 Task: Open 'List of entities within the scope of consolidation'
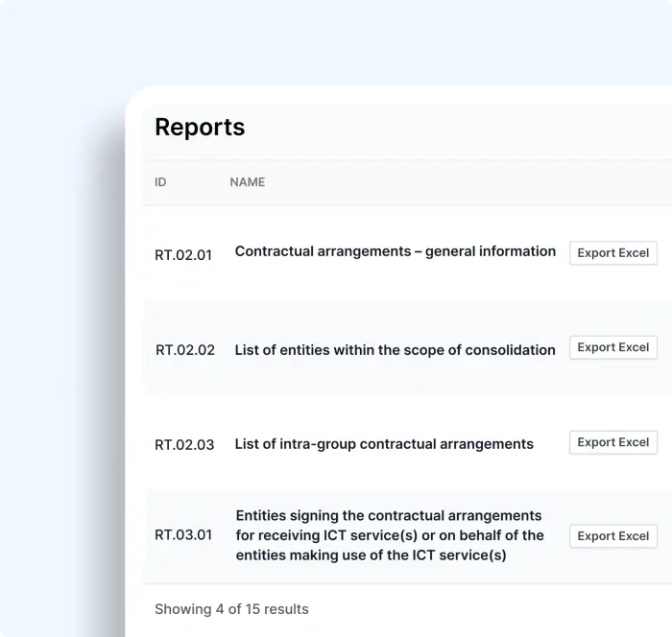click(395, 350)
